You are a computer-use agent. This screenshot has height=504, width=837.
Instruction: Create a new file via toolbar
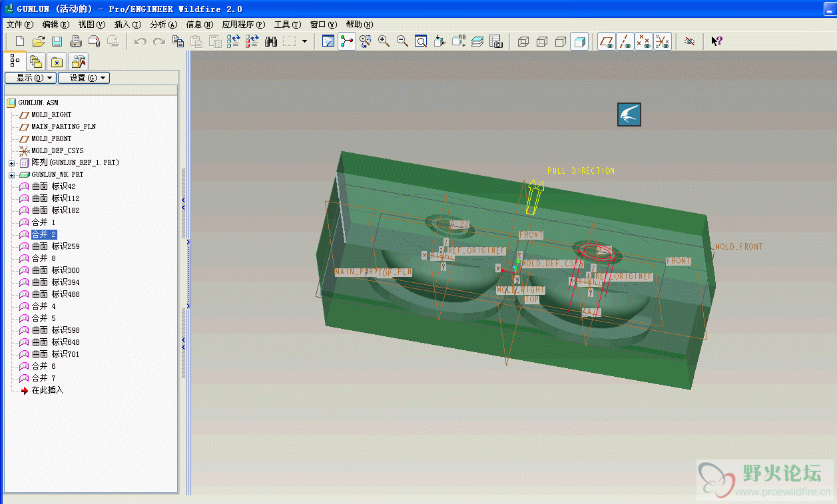[x=20, y=41]
